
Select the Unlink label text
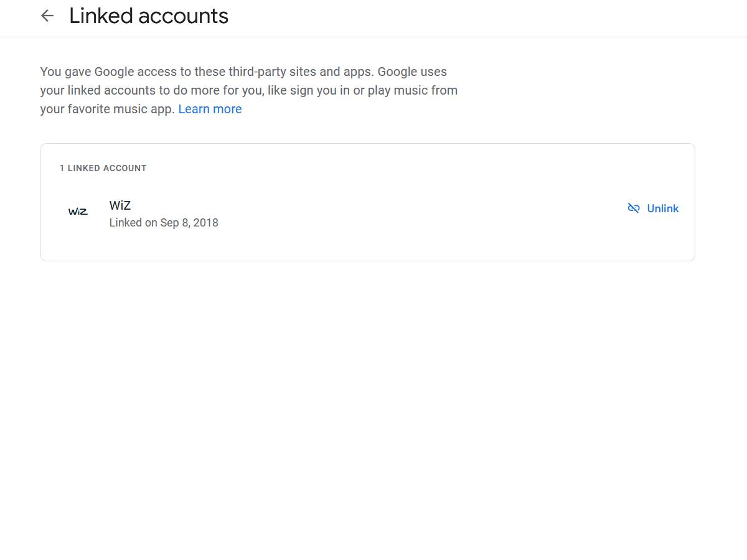[x=662, y=208]
